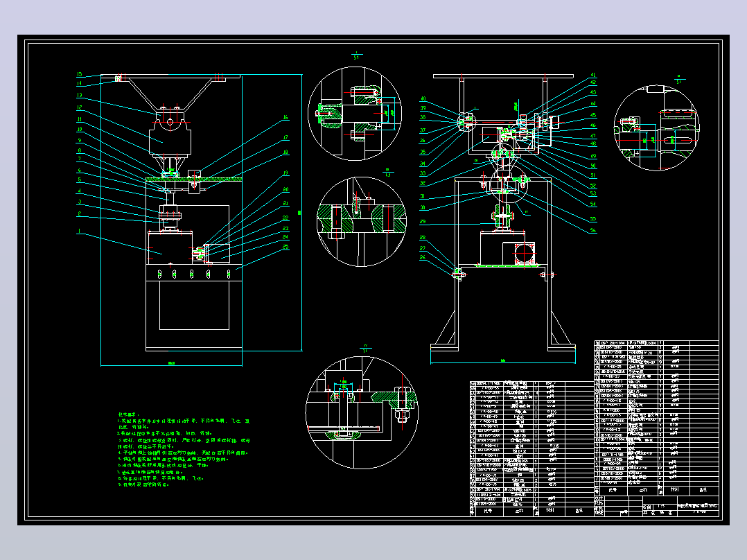The width and height of the screenshot is (747, 560).
Task: Click part callout number 42
Action: tap(593, 82)
